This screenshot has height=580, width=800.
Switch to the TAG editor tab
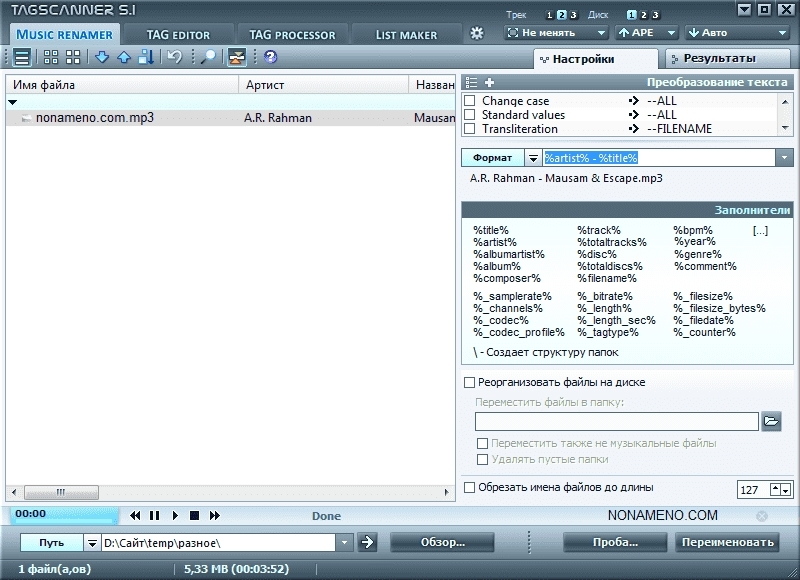click(178, 35)
